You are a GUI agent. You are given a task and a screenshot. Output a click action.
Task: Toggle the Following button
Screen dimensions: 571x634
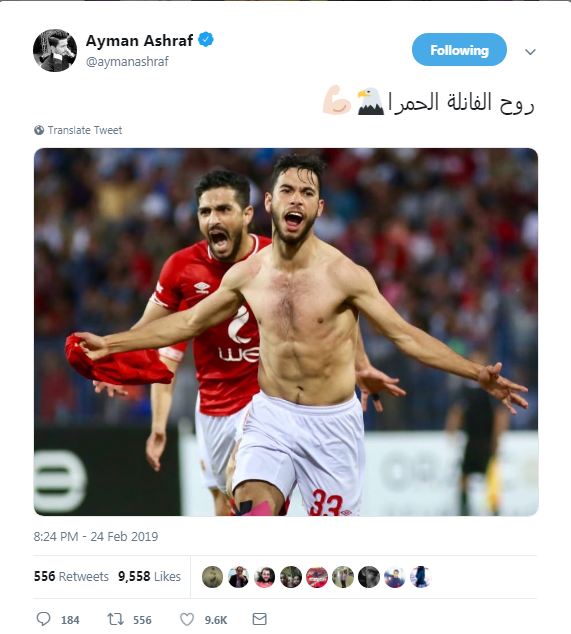point(459,50)
